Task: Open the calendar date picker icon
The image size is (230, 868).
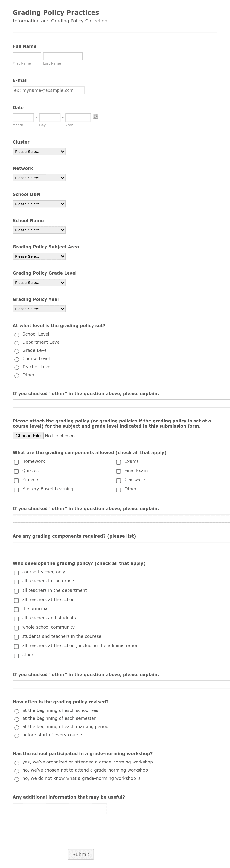Action: (x=95, y=116)
